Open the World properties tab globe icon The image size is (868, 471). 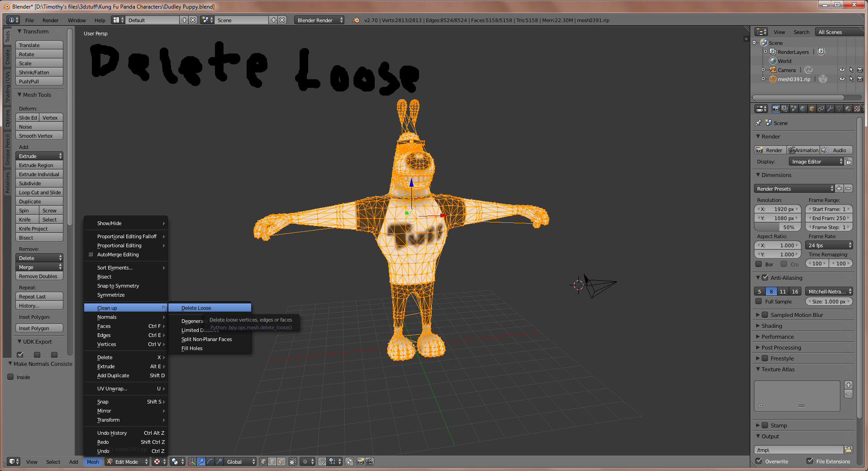[x=803, y=109]
